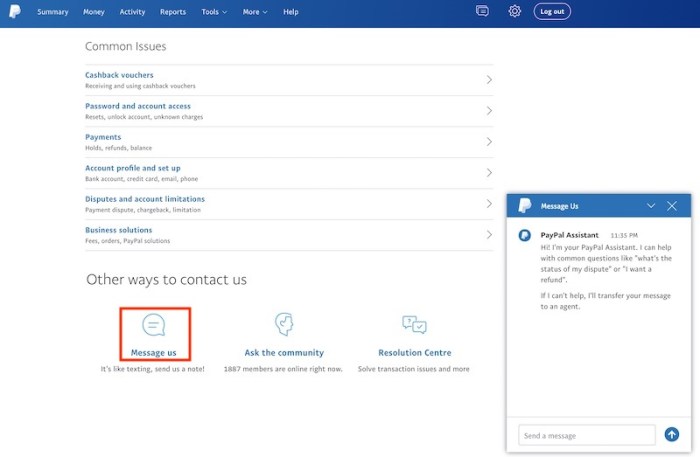Expand the Business solutions row arrow
700x457 pixels.
[x=489, y=235]
